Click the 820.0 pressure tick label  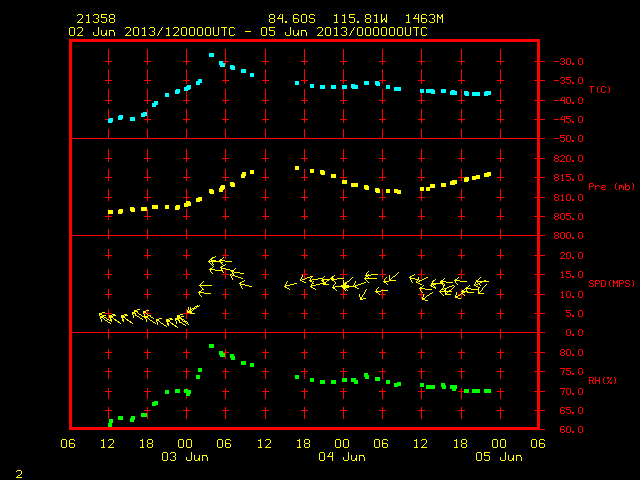click(569, 159)
